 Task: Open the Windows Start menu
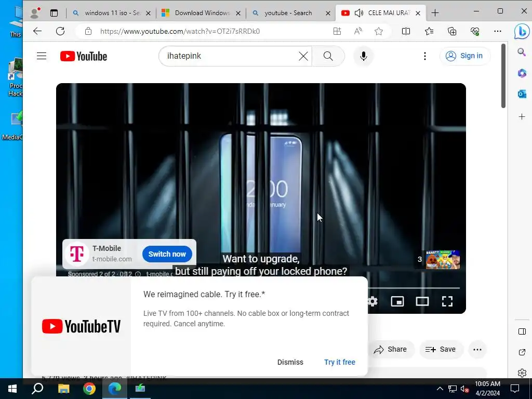[x=12, y=389]
